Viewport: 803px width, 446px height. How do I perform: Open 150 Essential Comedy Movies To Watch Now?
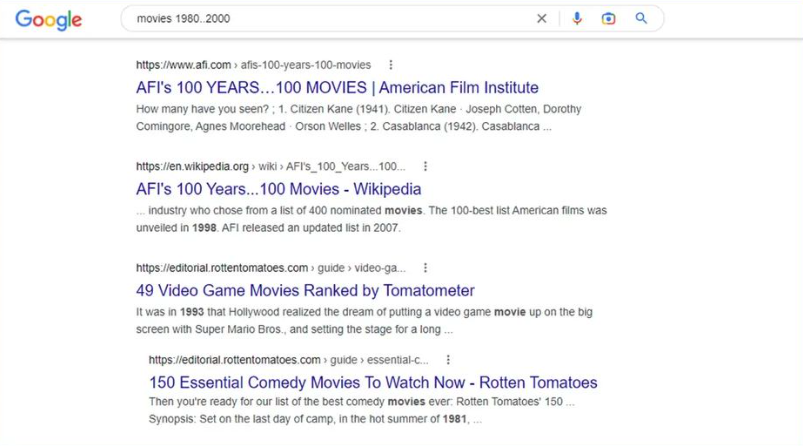click(373, 383)
